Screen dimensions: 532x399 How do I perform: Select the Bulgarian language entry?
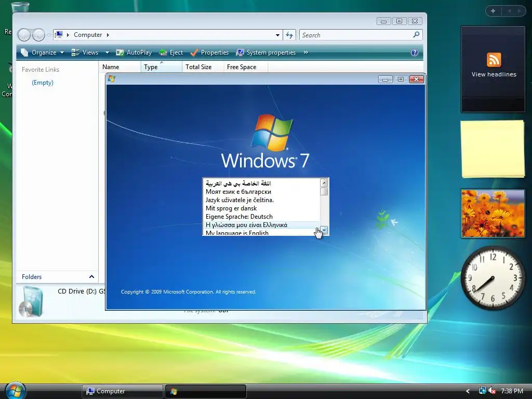tap(261, 192)
